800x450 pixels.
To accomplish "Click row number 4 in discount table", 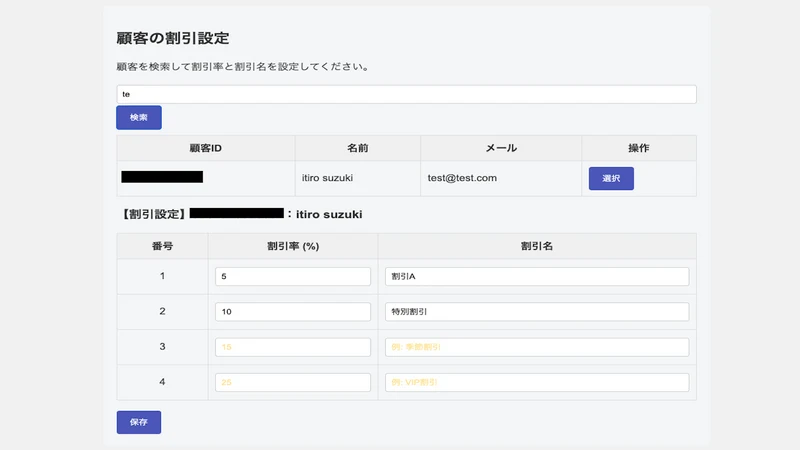I will 162,382.
